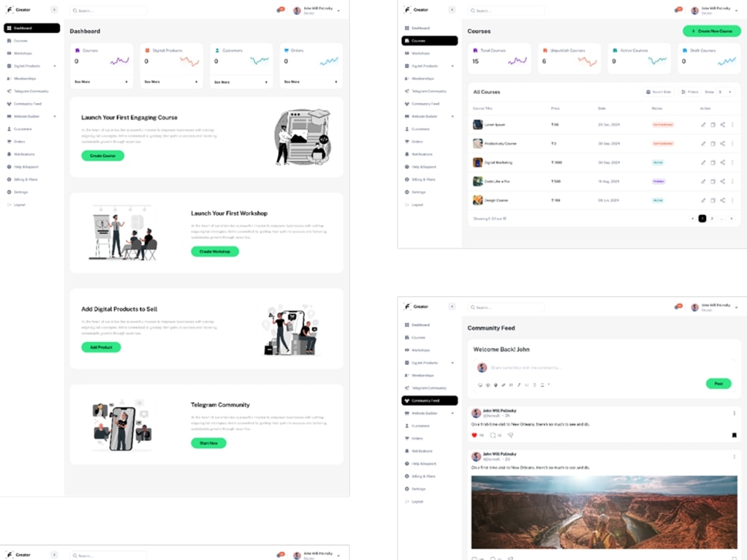This screenshot has width=747, height=560.
Task: Go to next page of All Courses
Action: [x=732, y=219]
